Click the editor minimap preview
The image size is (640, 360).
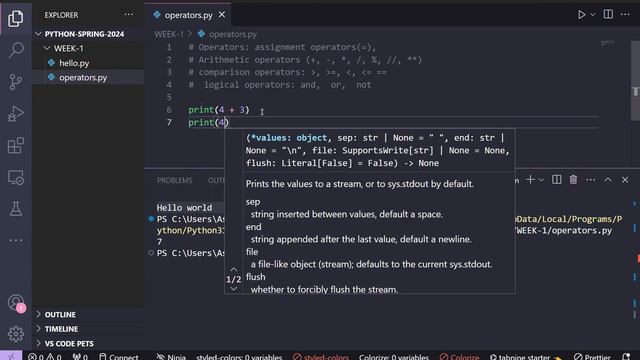pos(608,42)
